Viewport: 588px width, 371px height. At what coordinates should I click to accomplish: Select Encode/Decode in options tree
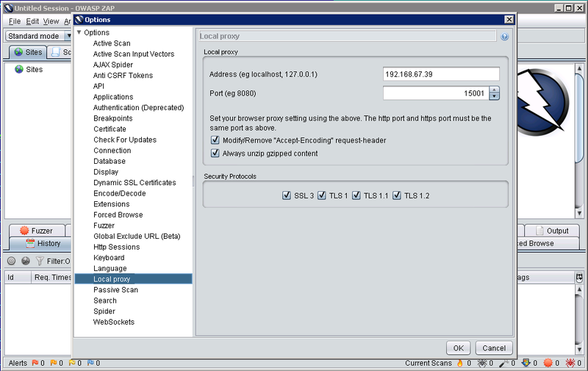point(120,193)
